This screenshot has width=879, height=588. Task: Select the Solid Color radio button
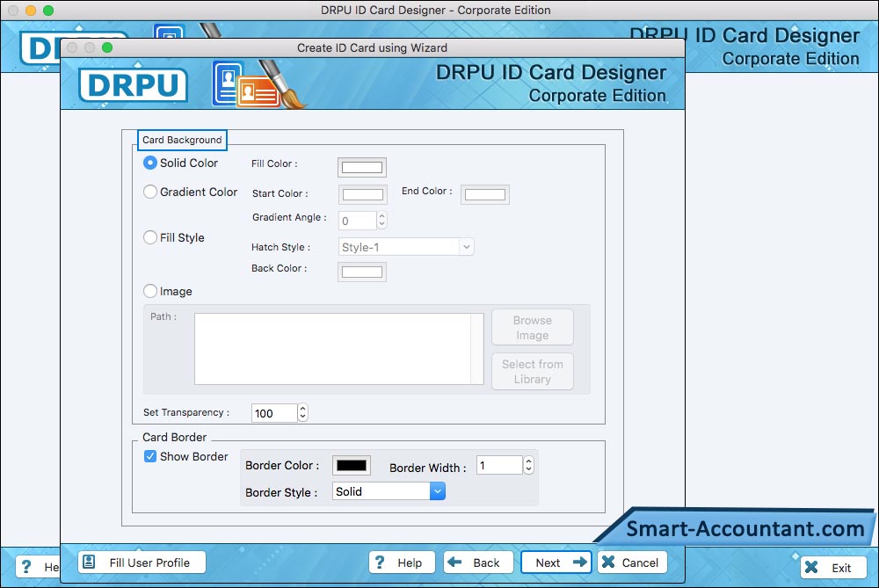[150, 163]
